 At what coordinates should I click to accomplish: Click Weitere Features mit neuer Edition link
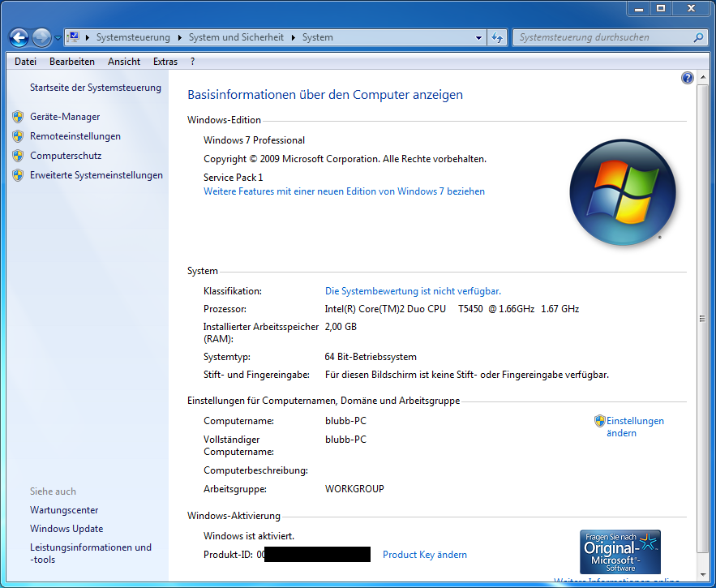tap(345, 191)
